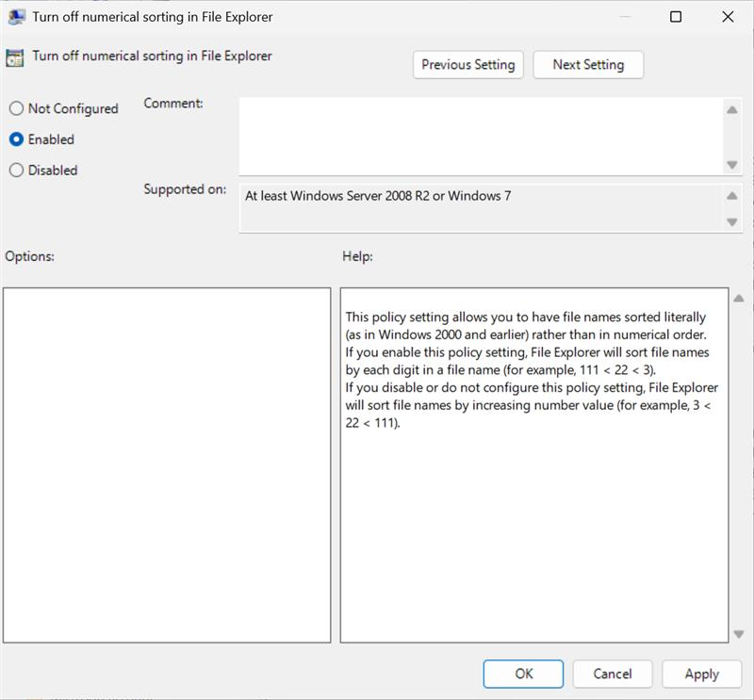Click the Cancel button
The height and width of the screenshot is (700, 754).
pyautogui.click(x=612, y=674)
